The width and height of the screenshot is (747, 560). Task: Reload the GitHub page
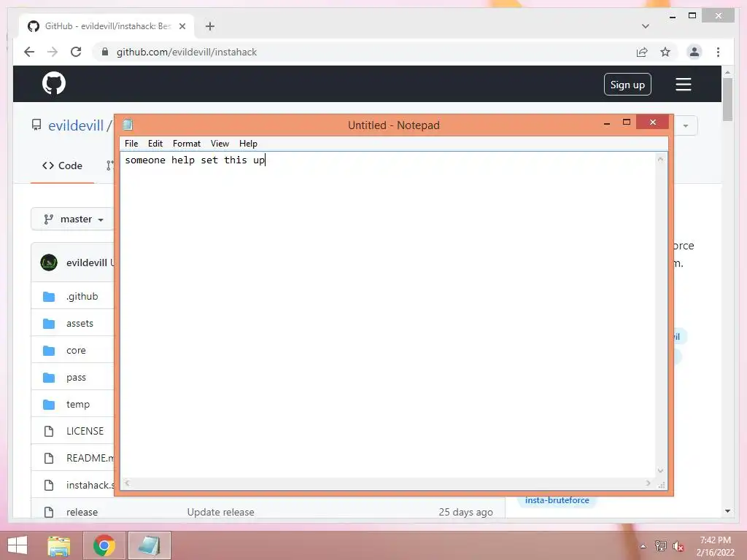tap(76, 52)
